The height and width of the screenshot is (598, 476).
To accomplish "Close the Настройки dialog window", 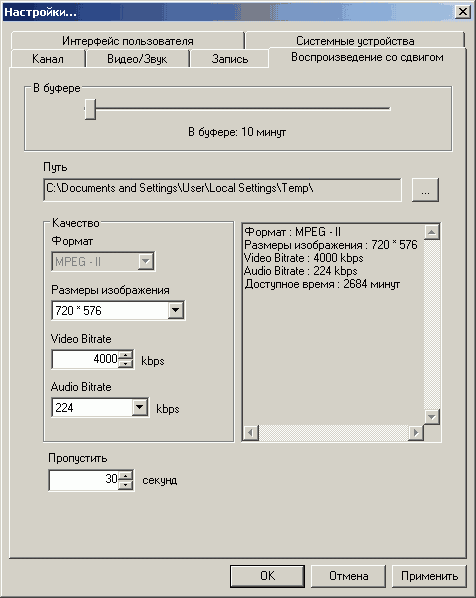I will (x=463, y=12).
